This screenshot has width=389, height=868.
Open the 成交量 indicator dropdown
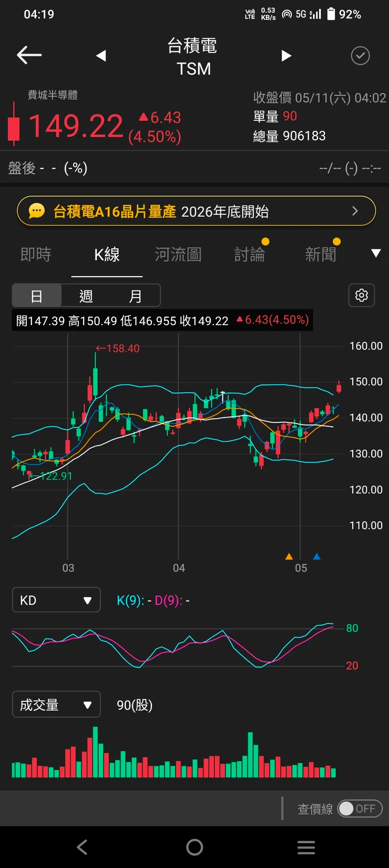(56, 704)
